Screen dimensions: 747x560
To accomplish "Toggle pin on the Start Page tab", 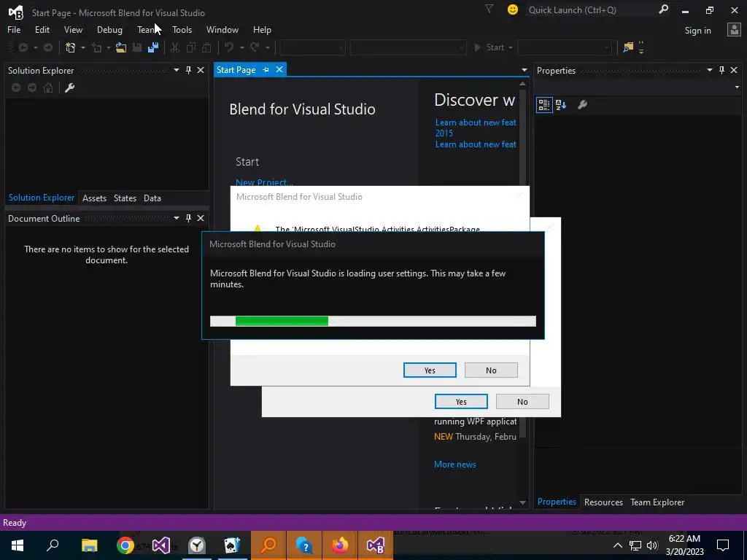I will pyautogui.click(x=266, y=70).
